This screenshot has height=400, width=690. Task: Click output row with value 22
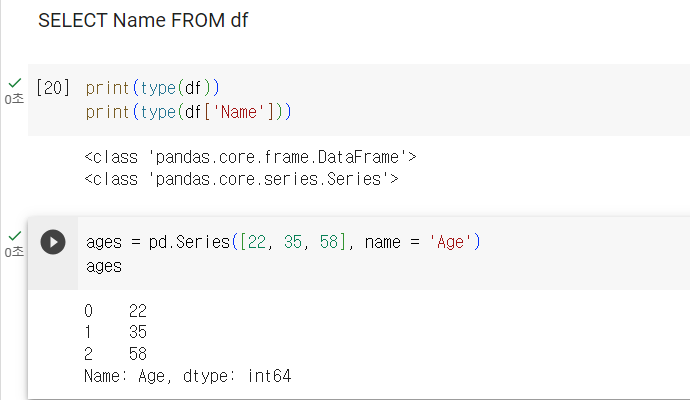(x=115, y=311)
